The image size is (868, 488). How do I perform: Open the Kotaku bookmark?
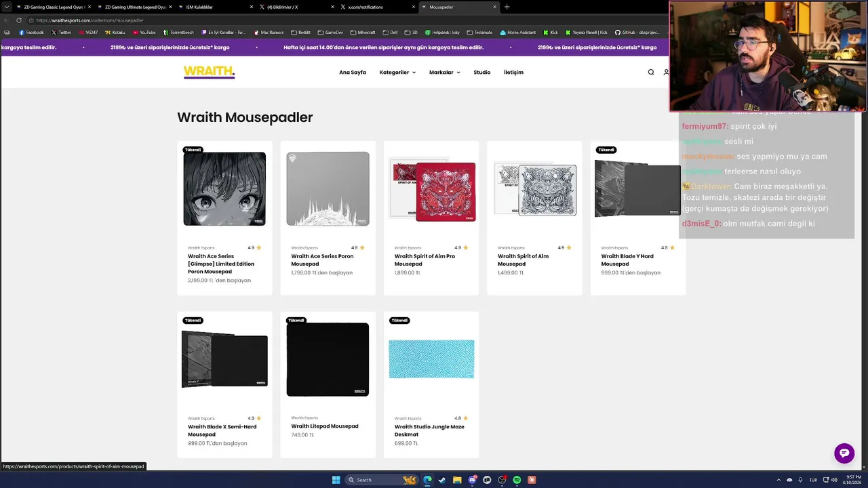(x=115, y=32)
